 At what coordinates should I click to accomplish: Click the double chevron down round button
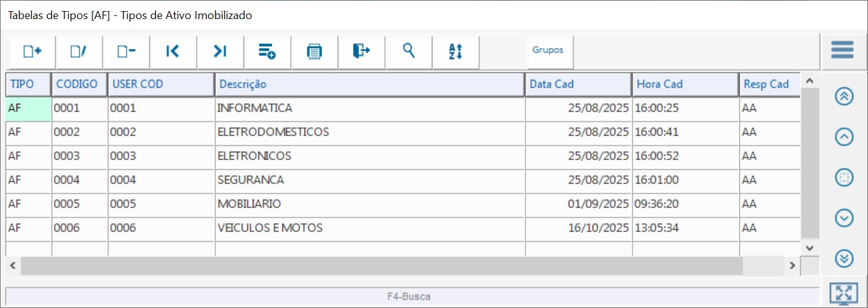pos(845,259)
